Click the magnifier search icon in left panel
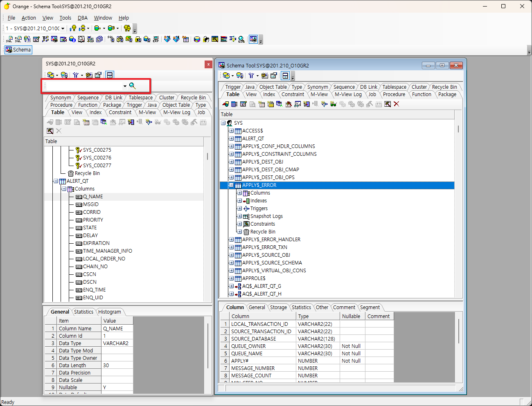532x406 pixels. coord(132,85)
